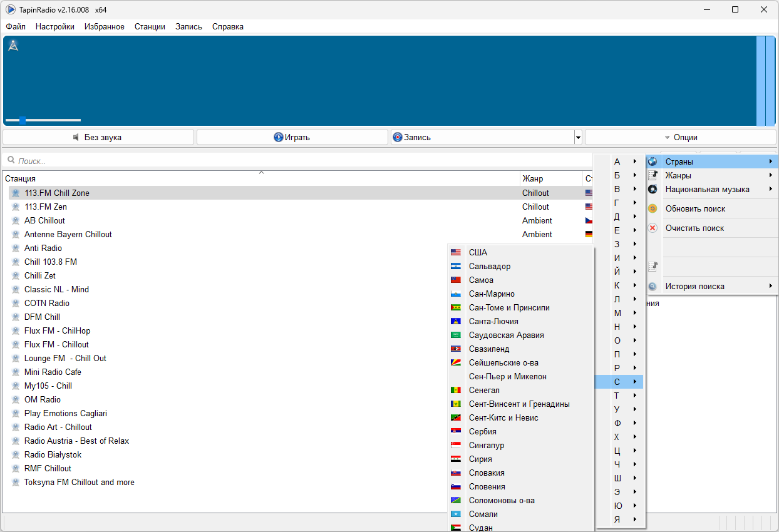Image resolution: width=779 pixels, height=532 pixels.
Task: Open the Избранное menu
Action: click(x=105, y=26)
